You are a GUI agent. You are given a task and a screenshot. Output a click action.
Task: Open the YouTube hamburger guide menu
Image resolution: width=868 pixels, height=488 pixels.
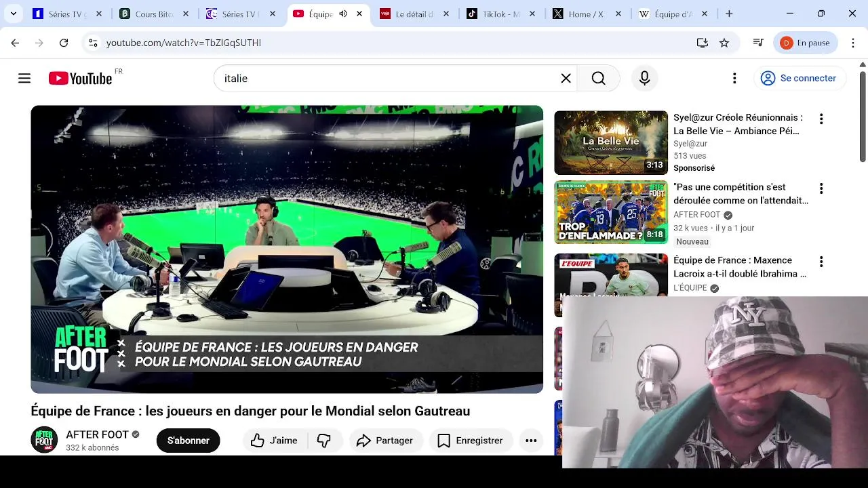(x=24, y=79)
